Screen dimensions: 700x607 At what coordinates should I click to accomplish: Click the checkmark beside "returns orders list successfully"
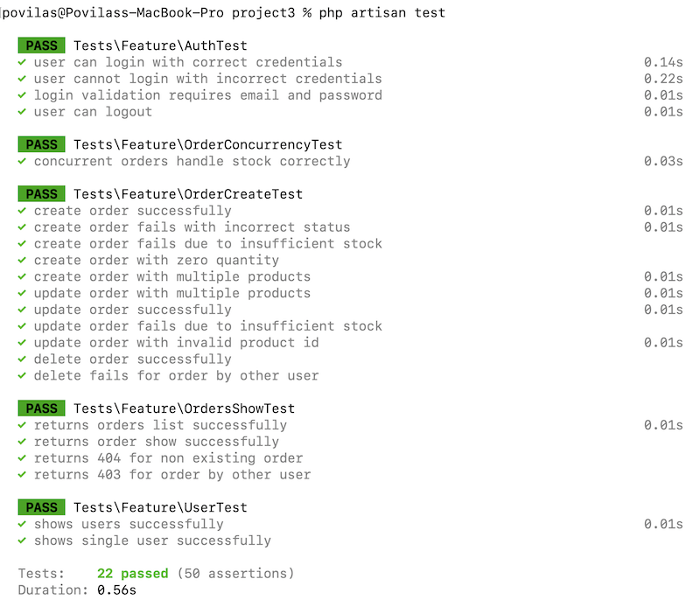tap(21, 426)
